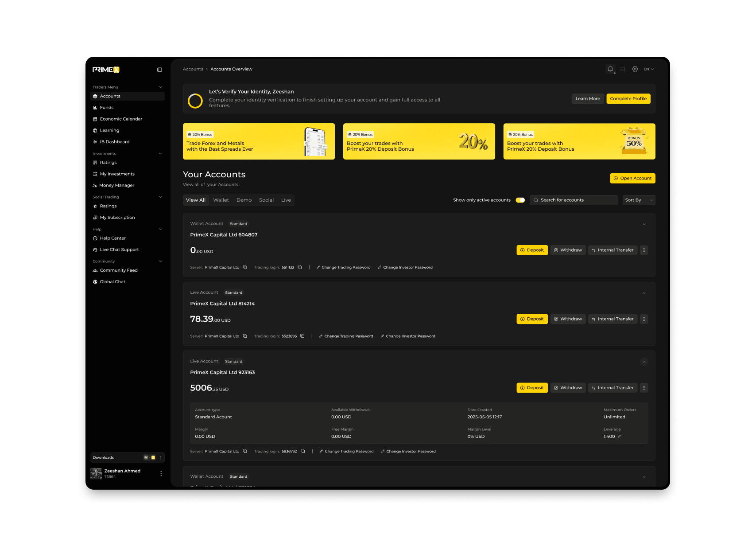Edit leverage 1:400 with pencil icon
756x546 pixels.
(x=619, y=437)
